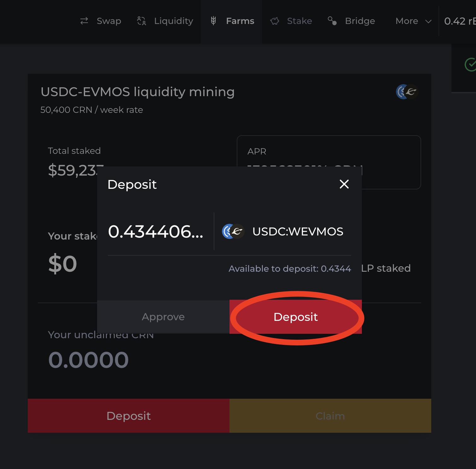Open the Liquidity page label
476x469 pixels.
coord(173,21)
